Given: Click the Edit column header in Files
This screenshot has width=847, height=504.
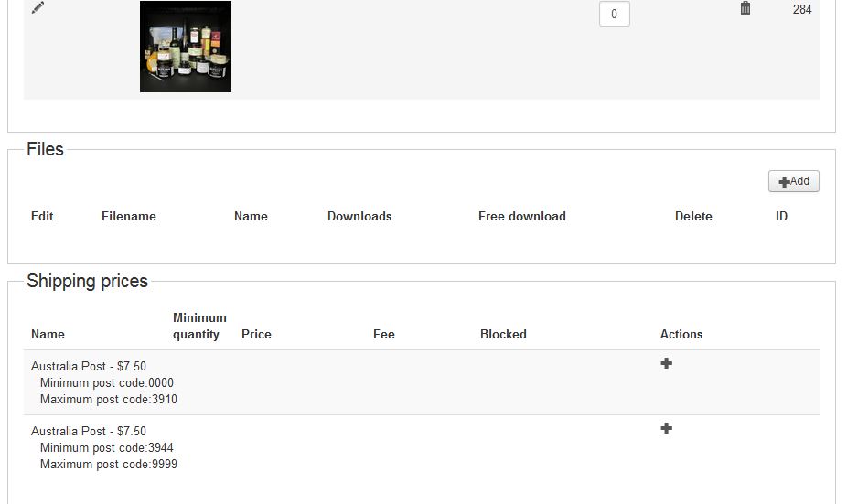Looking at the screenshot, I should [x=42, y=217].
